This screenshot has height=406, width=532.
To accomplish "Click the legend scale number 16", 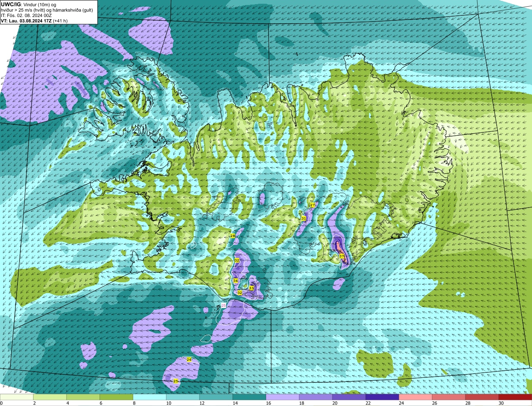I will point(268,403).
